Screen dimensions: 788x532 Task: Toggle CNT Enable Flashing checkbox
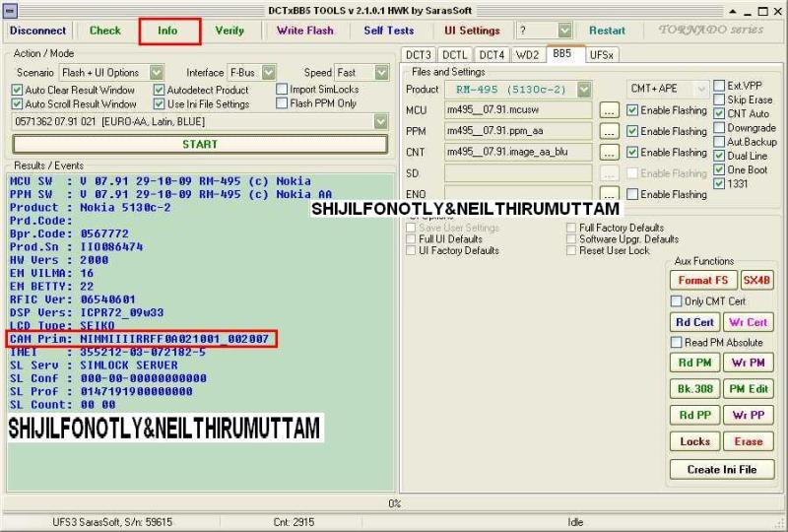(x=632, y=152)
